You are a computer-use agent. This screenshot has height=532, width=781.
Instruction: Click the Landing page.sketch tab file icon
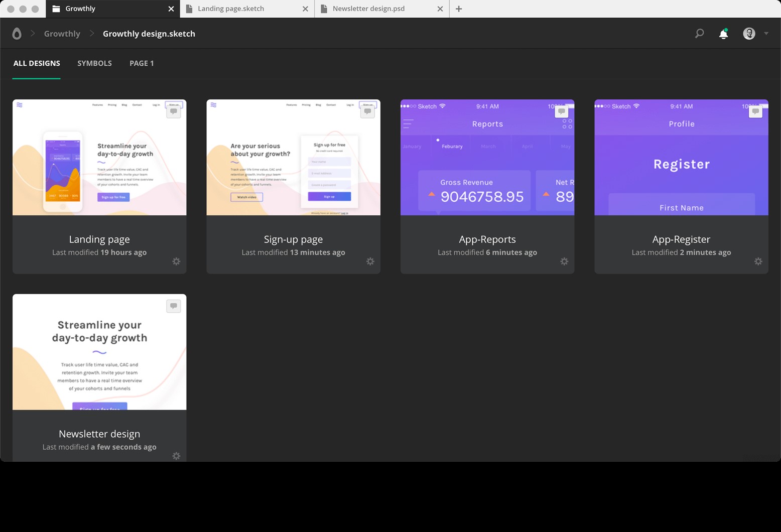coord(189,9)
